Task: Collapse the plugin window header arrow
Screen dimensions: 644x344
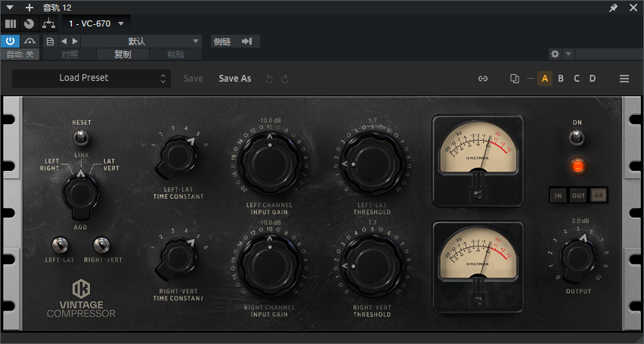Action: point(11,8)
